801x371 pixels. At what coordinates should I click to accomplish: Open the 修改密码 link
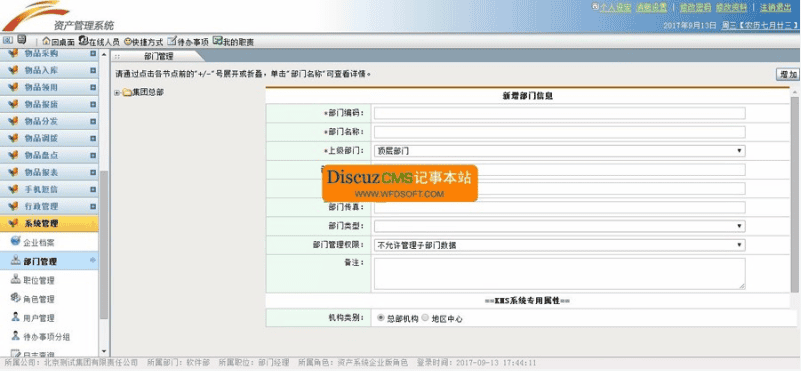click(x=695, y=8)
